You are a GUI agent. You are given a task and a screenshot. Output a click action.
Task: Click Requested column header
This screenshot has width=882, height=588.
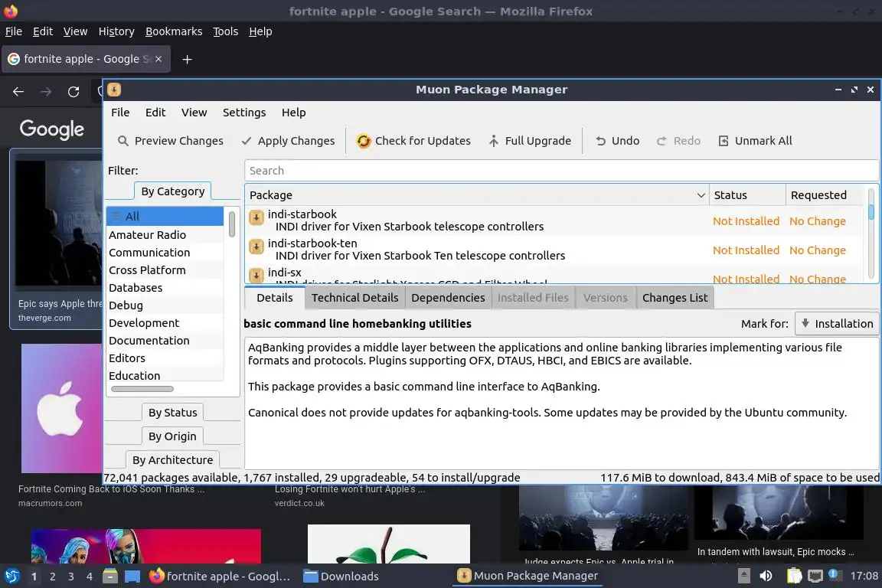(825, 195)
